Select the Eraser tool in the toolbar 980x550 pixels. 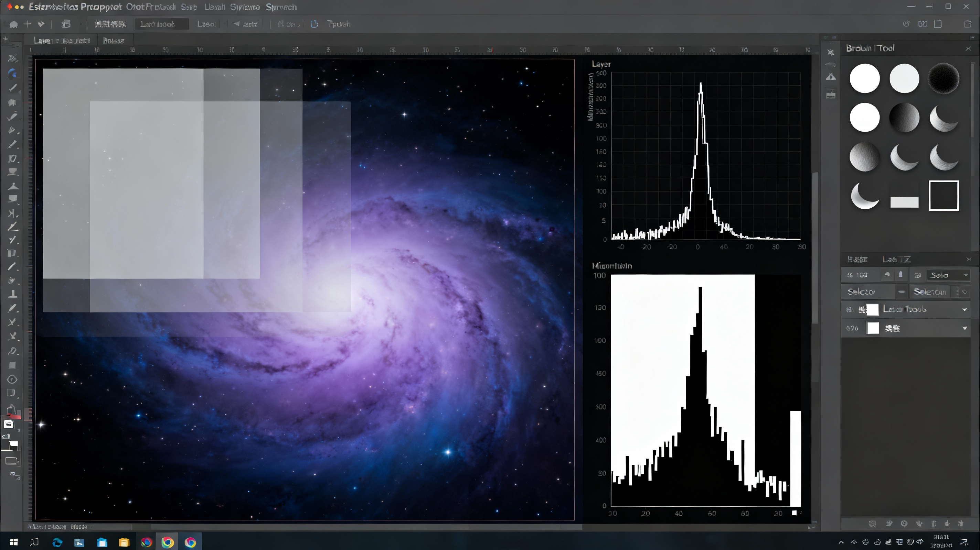pyautogui.click(x=12, y=198)
